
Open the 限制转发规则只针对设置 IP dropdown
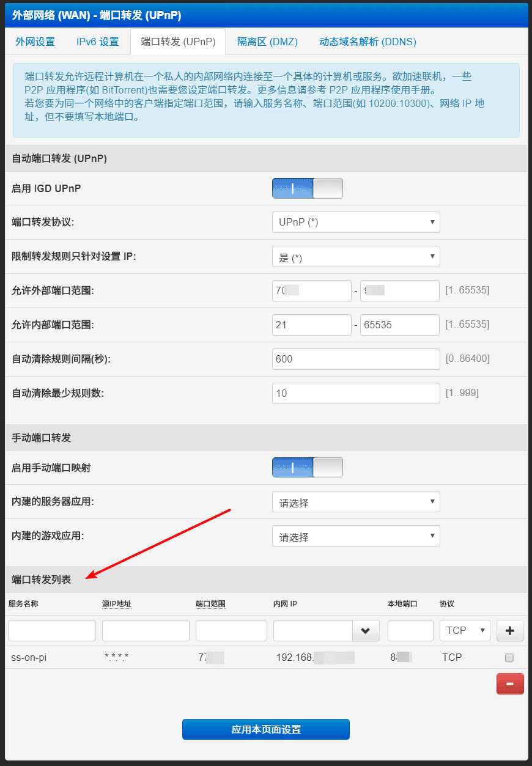[x=356, y=256]
